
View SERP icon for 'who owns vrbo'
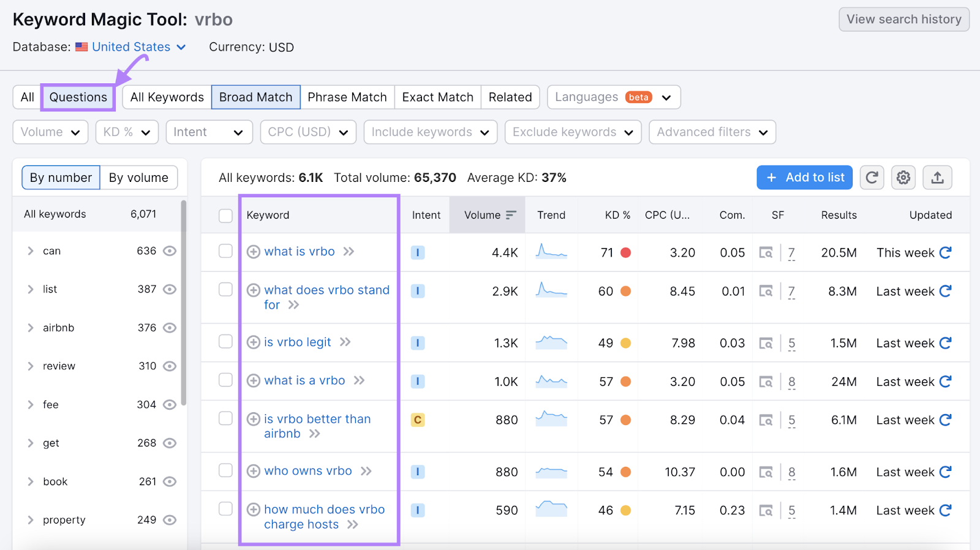click(766, 472)
